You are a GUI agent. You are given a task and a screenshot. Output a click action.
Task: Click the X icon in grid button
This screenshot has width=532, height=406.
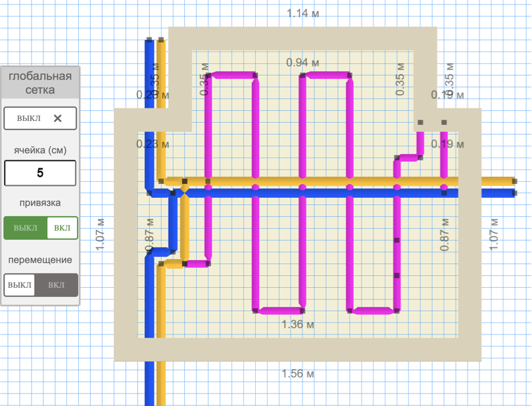click(x=58, y=118)
